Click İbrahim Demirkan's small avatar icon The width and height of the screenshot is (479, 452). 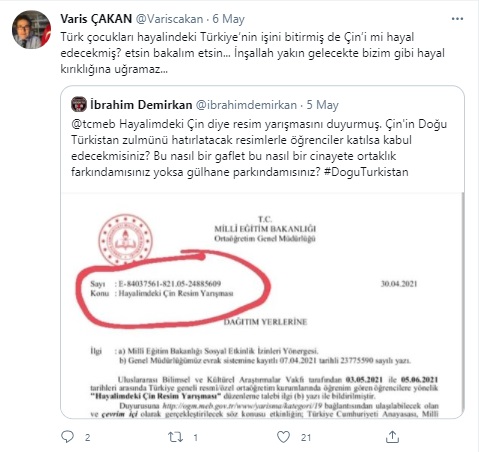click(79, 105)
